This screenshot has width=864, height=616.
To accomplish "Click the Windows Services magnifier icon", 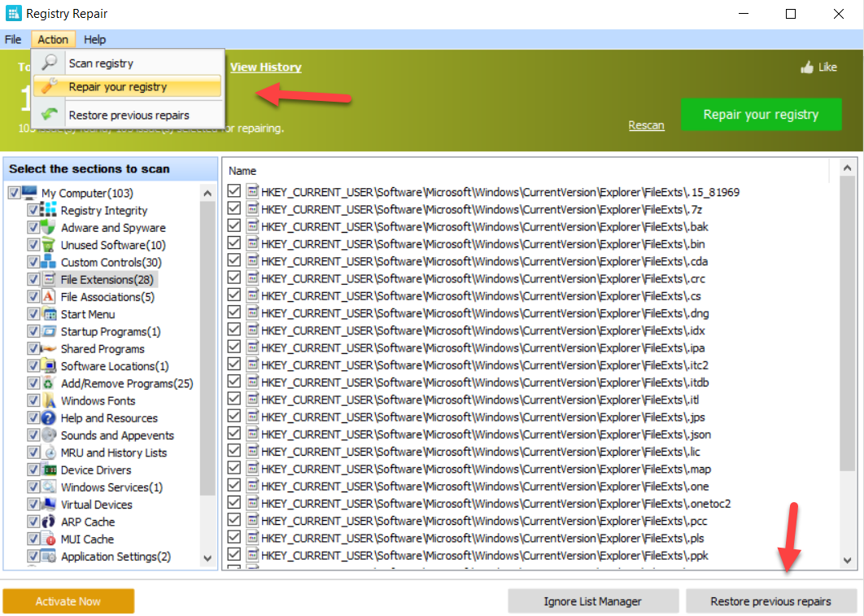I will (x=49, y=487).
